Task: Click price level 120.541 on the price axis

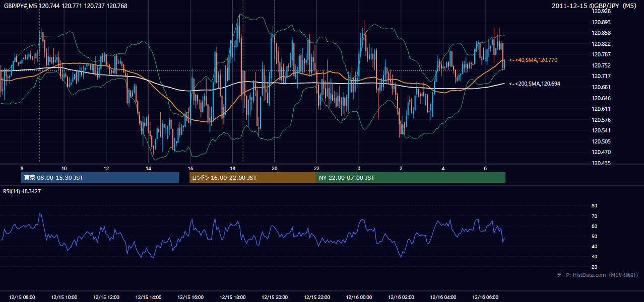Action: (x=601, y=130)
